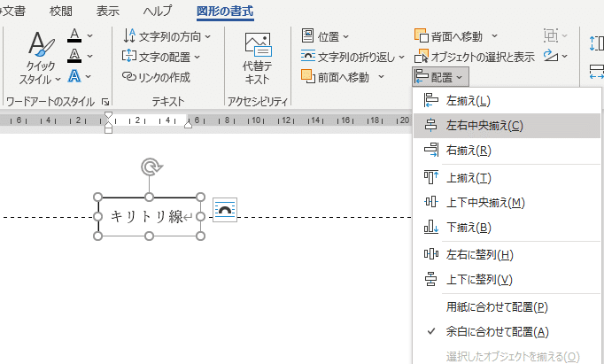Click 背面へ移動 button
Viewport: 604px width, 364px height.
pyautogui.click(x=448, y=36)
